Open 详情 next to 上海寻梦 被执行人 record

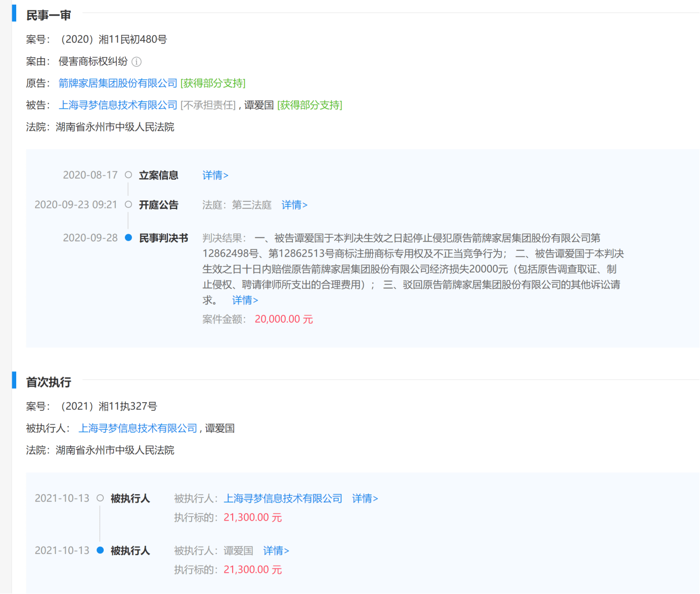[x=365, y=498]
